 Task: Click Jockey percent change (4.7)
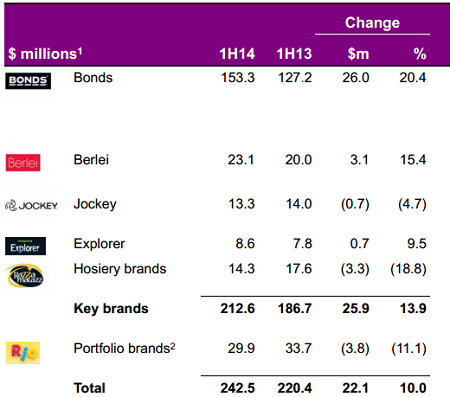[x=412, y=204]
